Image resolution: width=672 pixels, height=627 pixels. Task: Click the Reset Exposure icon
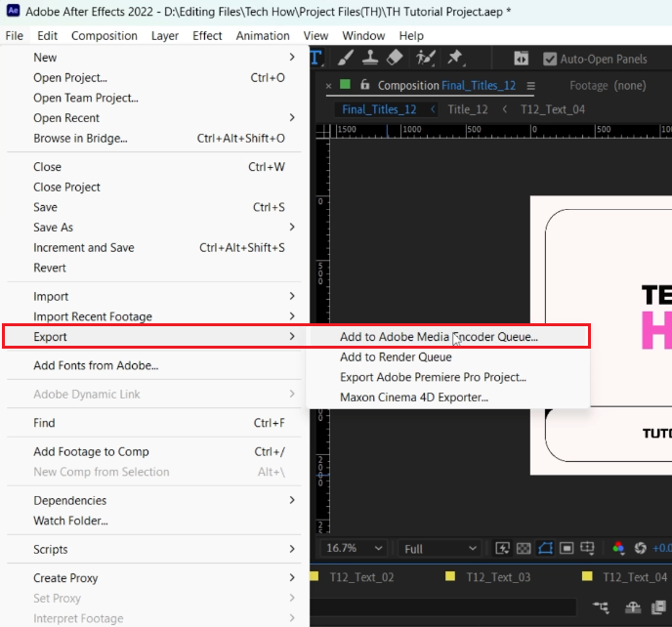click(x=641, y=549)
